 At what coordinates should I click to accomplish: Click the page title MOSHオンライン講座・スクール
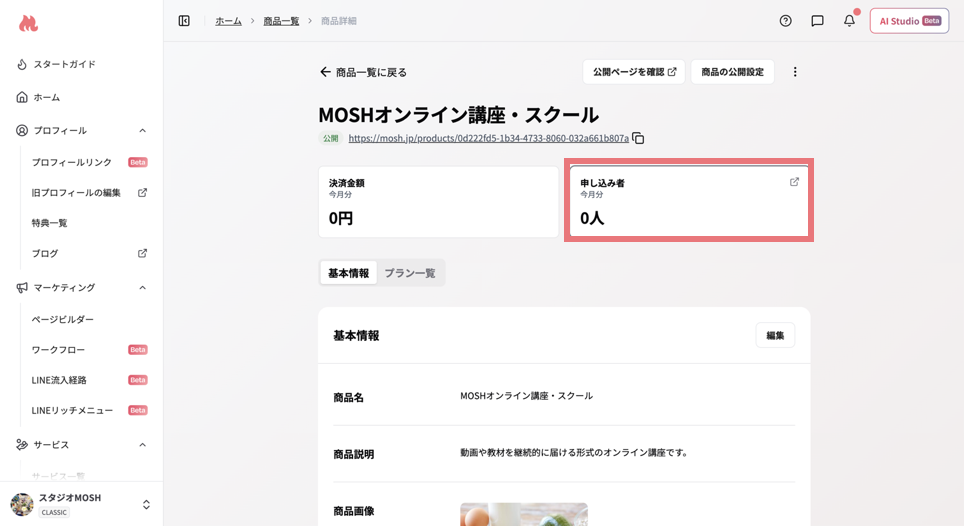tap(459, 115)
